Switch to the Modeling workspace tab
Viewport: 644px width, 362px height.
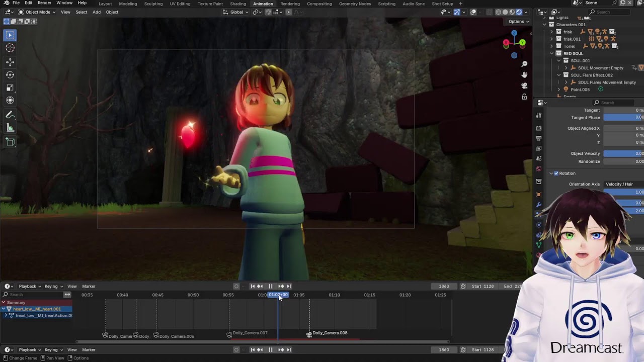click(128, 4)
